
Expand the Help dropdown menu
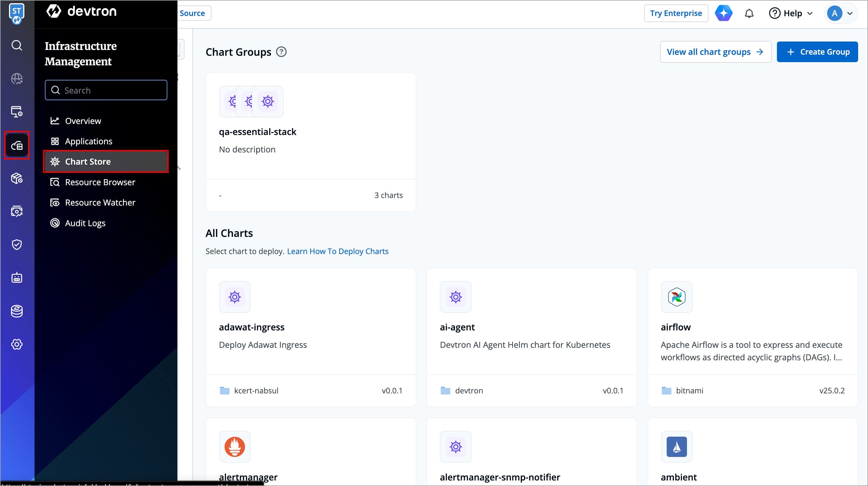791,13
